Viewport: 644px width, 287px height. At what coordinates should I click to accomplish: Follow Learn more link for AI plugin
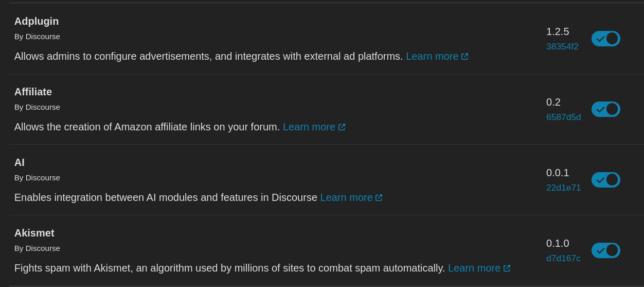[x=351, y=198]
